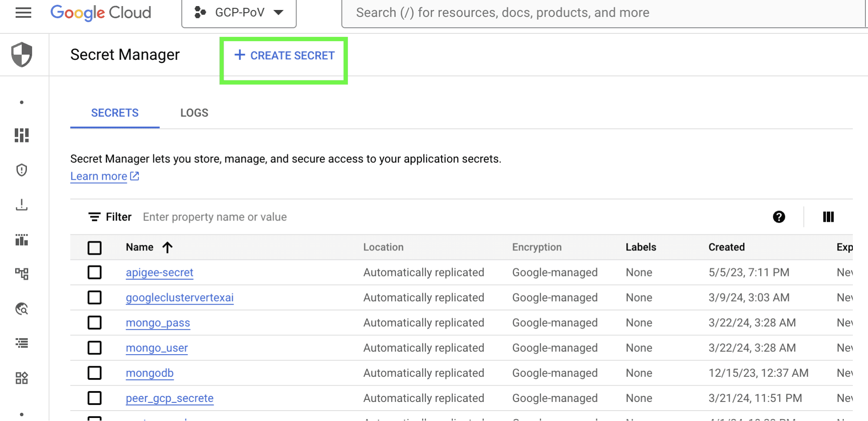Click the ascending sort arrow by Name
The height and width of the screenshot is (421, 868).
pos(168,247)
